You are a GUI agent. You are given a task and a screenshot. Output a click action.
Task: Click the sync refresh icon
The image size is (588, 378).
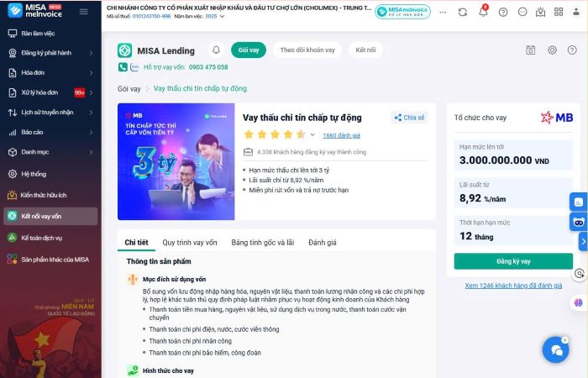tap(463, 12)
